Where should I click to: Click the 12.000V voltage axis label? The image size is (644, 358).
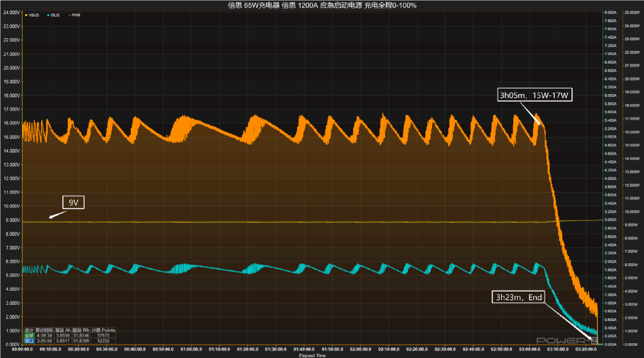click(11, 179)
